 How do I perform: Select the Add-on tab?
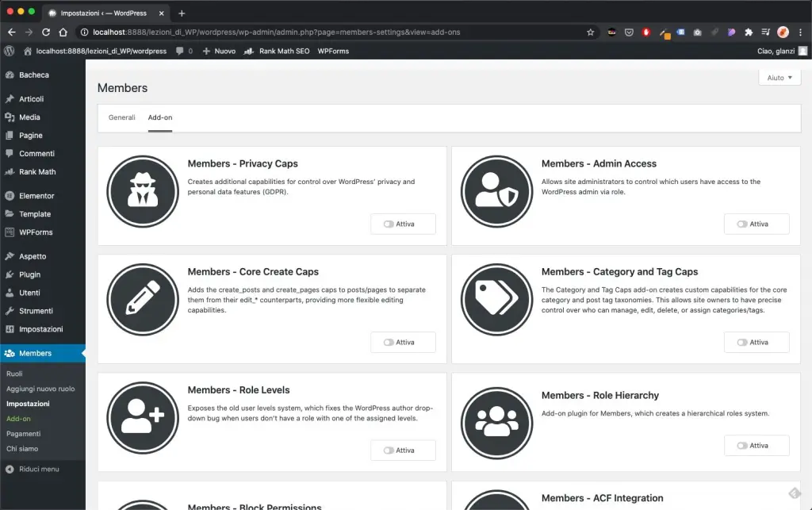(160, 117)
